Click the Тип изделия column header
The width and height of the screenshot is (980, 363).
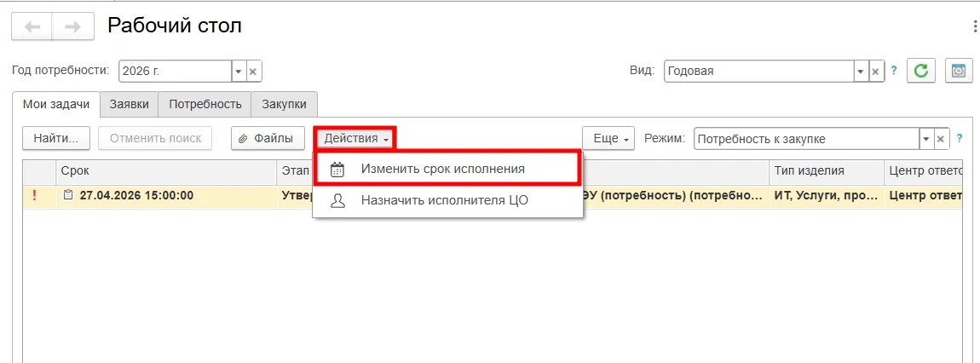click(827, 171)
